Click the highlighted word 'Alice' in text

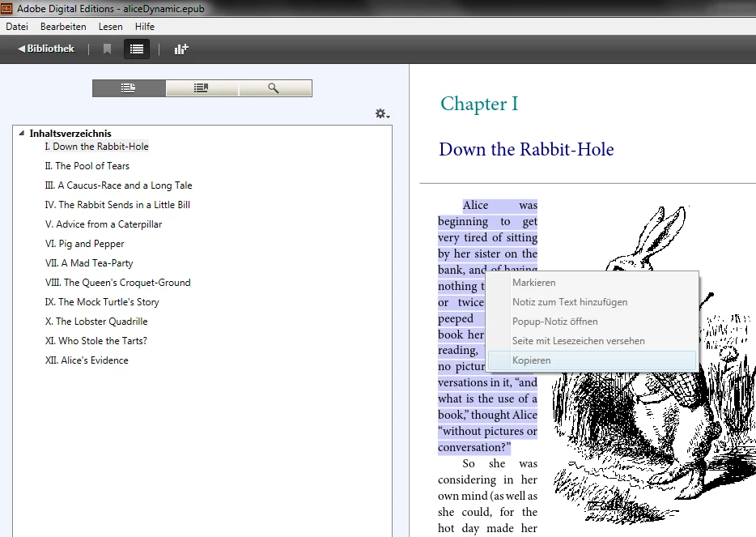(475, 205)
